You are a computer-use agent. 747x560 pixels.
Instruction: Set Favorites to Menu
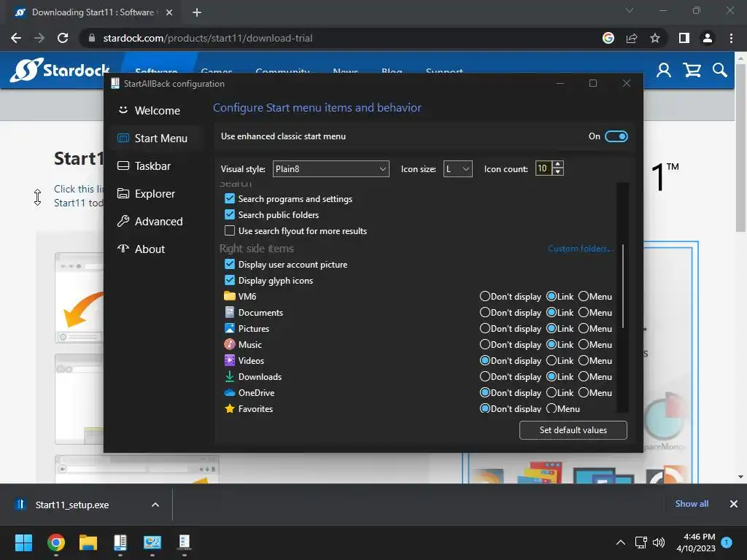551,408
